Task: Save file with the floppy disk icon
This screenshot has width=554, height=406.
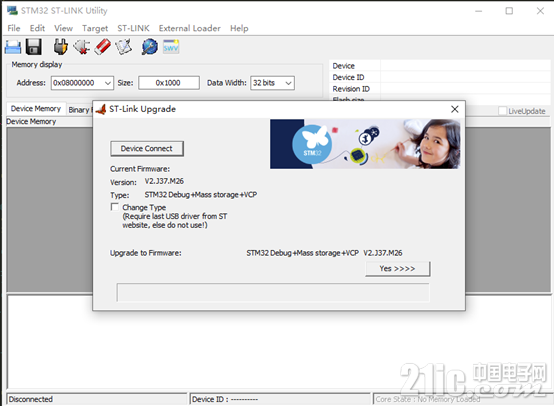Action: (x=34, y=47)
